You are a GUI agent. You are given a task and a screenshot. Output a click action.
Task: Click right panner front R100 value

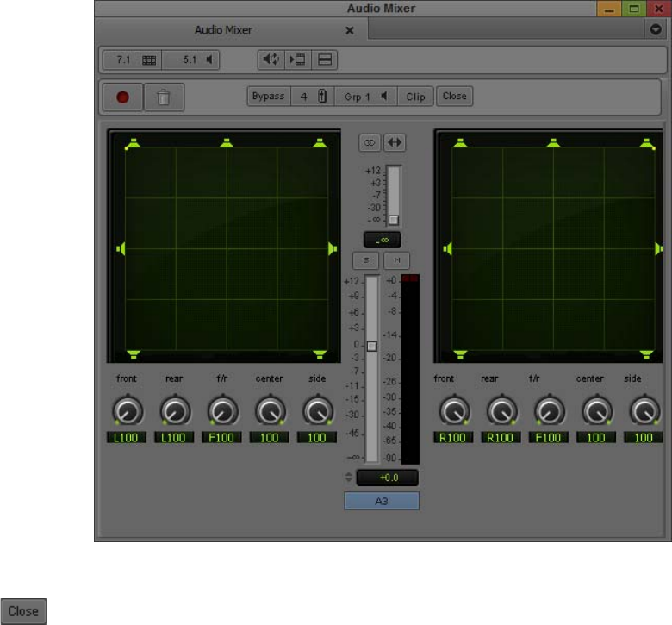coord(453,438)
